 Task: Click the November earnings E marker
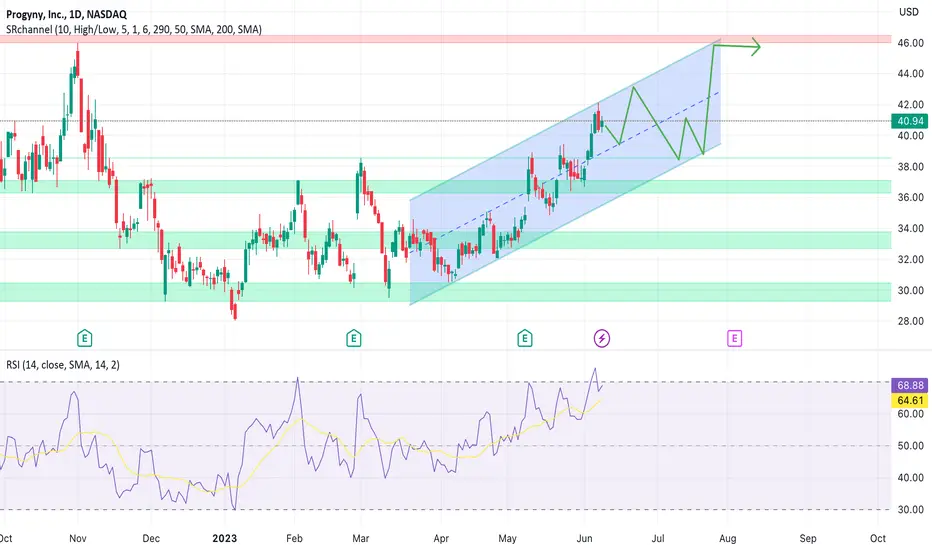(x=84, y=338)
